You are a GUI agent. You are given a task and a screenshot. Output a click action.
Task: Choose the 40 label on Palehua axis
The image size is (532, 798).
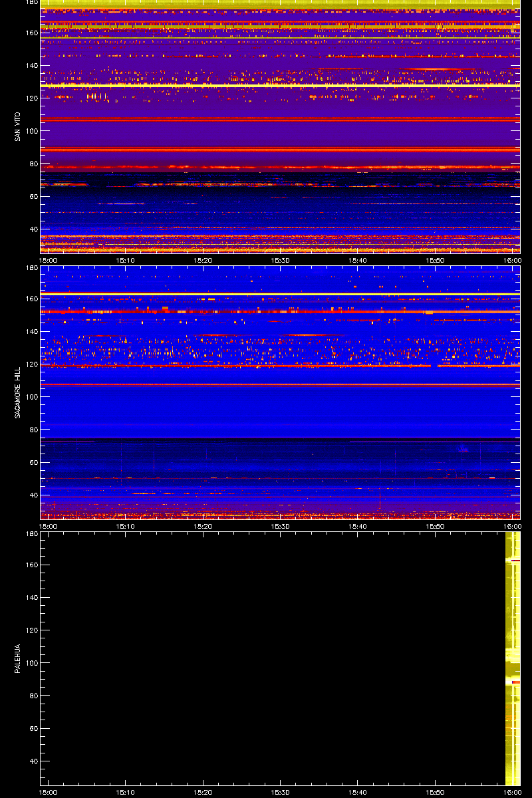click(x=34, y=761)
